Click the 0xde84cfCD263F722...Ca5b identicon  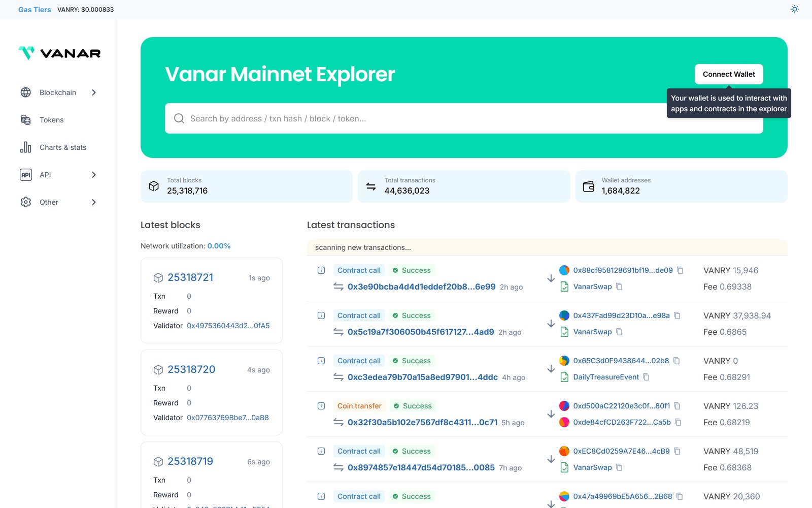coord(564,422)
